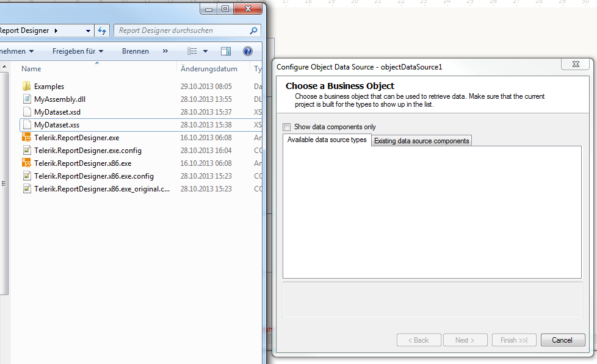Click the Brennen toolbar item

click(x=136, y=51)
